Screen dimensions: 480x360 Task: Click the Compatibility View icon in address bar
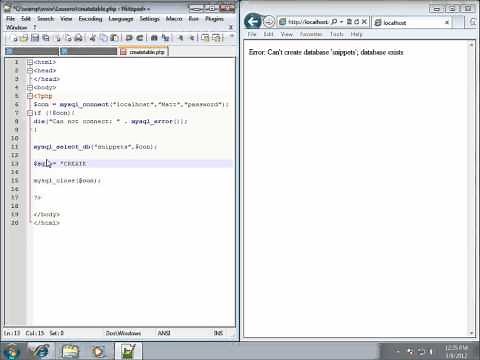coord(349,22)
